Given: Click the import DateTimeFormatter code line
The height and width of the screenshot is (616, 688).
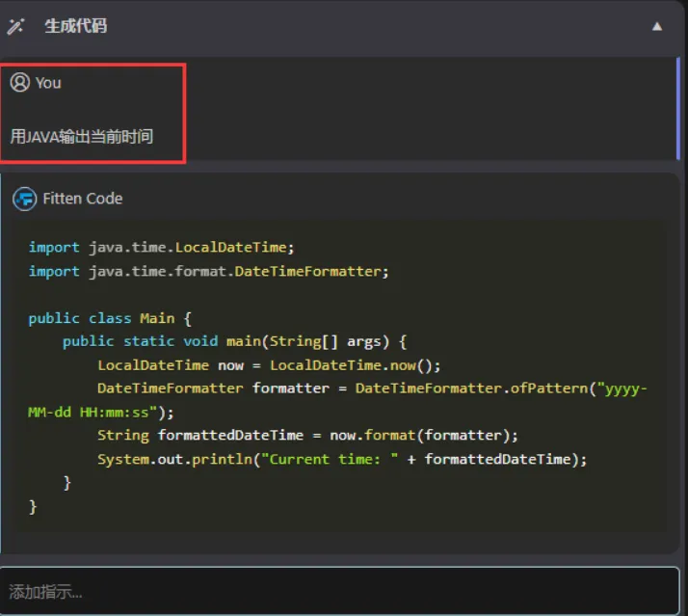Looking at the screenshot, I should point(208,271).
